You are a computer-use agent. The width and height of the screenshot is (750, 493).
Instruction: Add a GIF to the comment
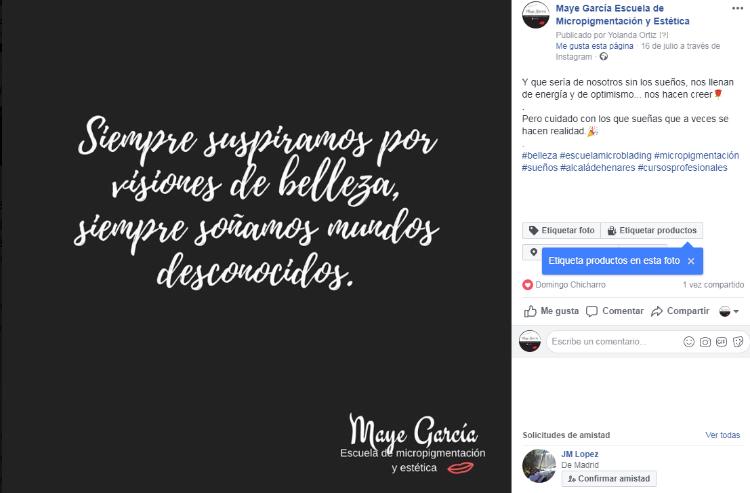point(721,341)
